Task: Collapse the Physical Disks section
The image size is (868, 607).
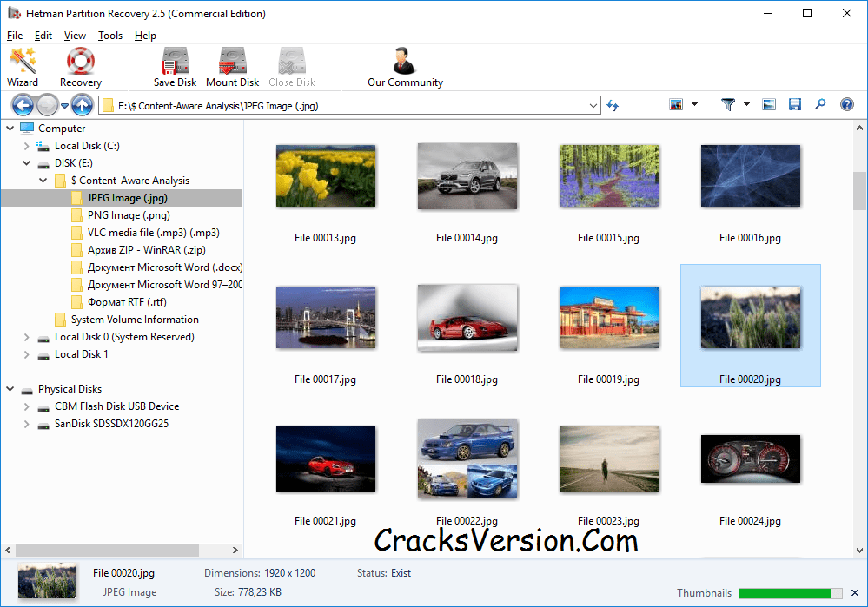Action: point(10,389)
